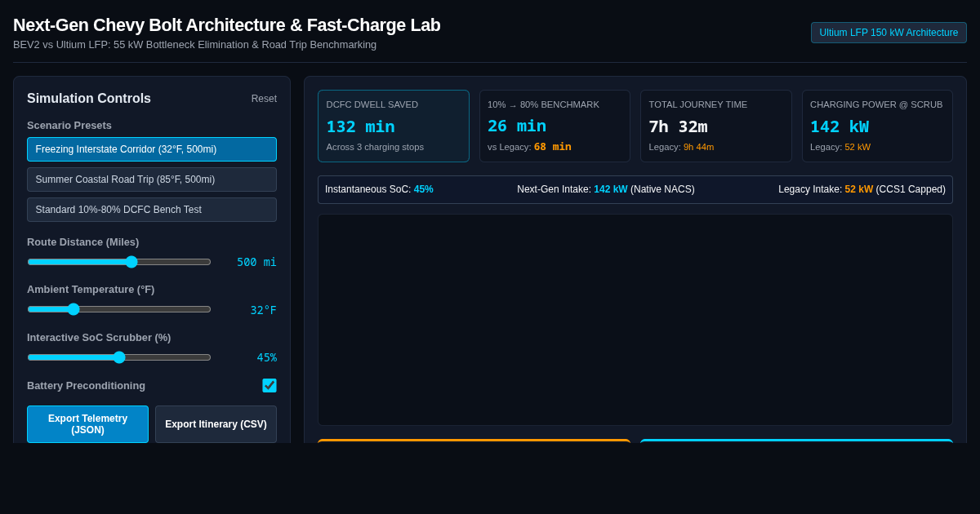
Task: Click the 132 min dwell saved value
Action: click(x=360, y=126)
